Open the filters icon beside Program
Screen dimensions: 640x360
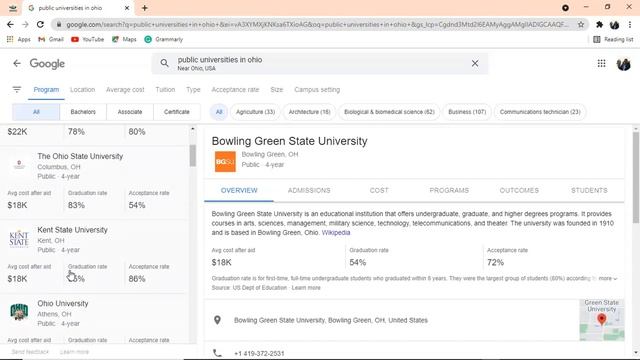pyautogui.click(x=17, y=89)
